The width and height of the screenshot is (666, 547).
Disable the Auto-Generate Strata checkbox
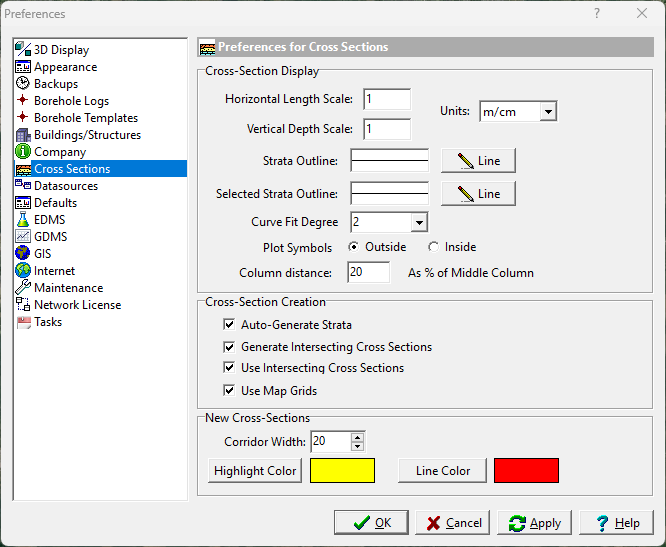click(230, 325)
